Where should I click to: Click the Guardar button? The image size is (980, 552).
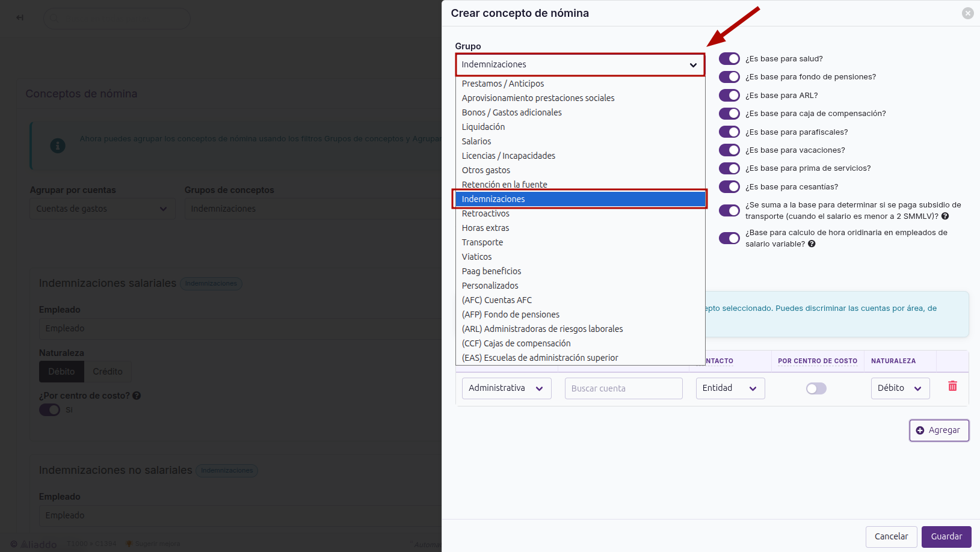coord(946,537)
